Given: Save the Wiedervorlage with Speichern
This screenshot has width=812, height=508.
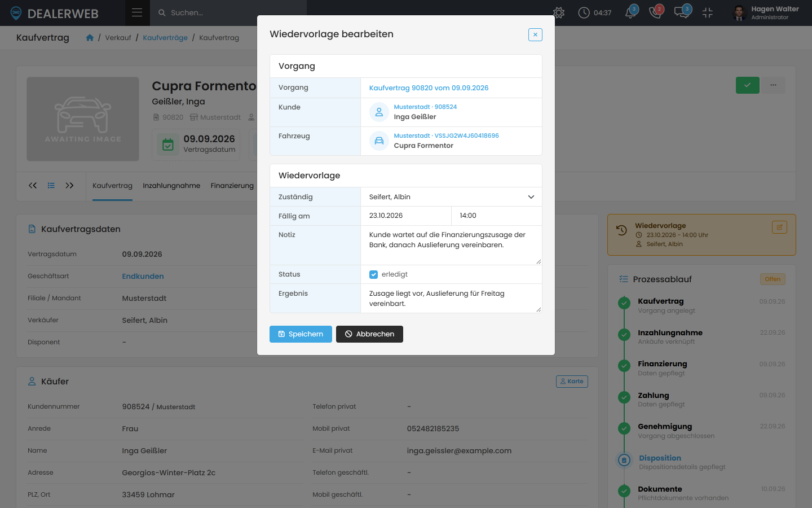Looking at the screenshot, I should point(301,334).
